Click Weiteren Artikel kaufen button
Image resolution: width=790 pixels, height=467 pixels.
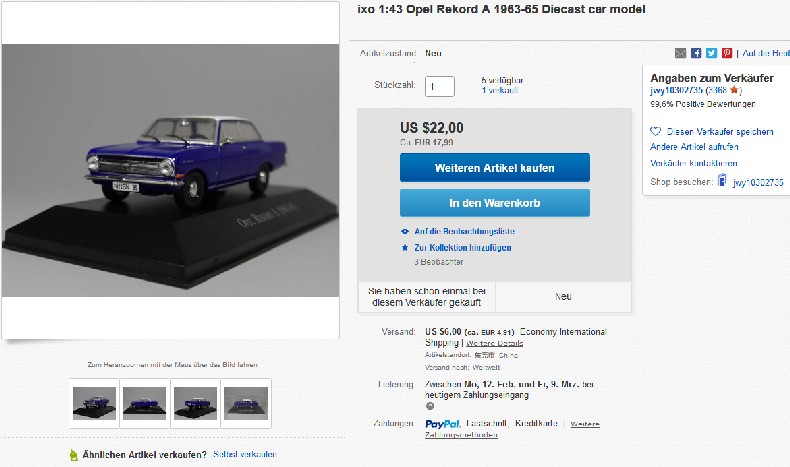coord(495,168)
